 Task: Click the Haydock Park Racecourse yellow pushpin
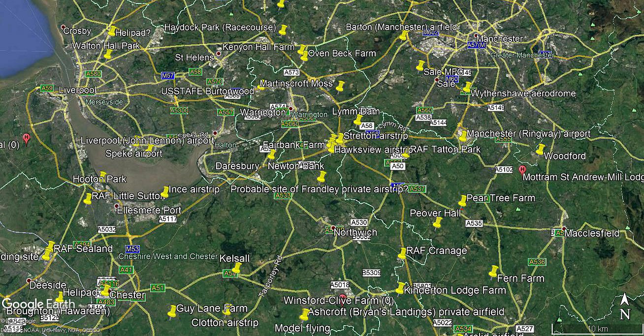coord(283,30)
